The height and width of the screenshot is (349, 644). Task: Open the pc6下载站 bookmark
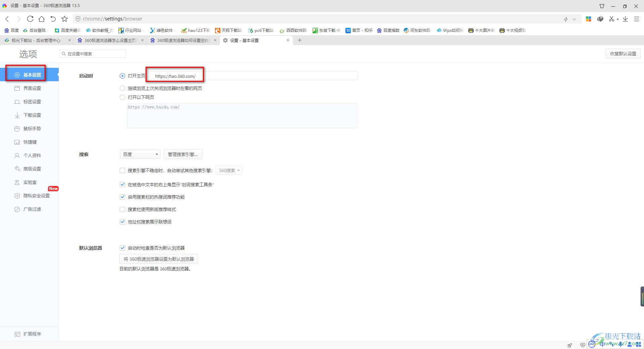point(261,31)
